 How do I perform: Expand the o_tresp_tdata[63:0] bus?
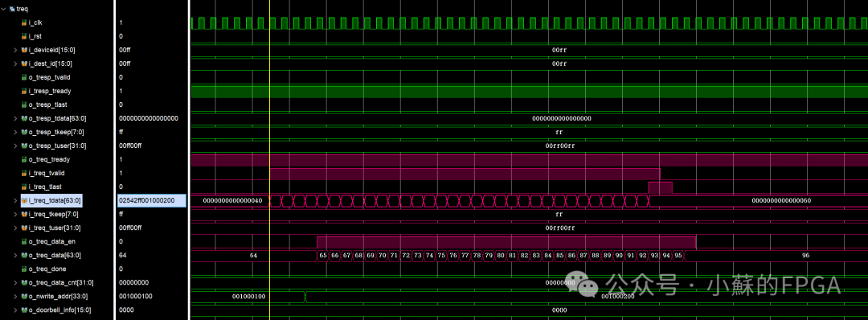coord(15,118)
